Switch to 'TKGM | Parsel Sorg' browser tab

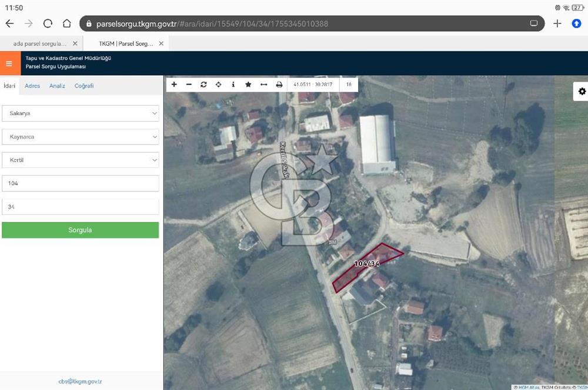pyautogui.click(x=126, y=43)
